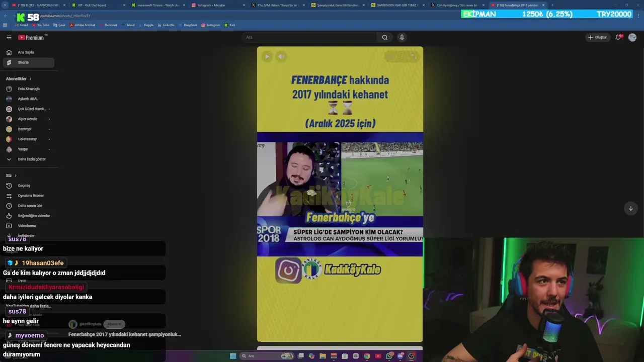Play the Short video
644x362 pixels.
(x=267, y=57)
